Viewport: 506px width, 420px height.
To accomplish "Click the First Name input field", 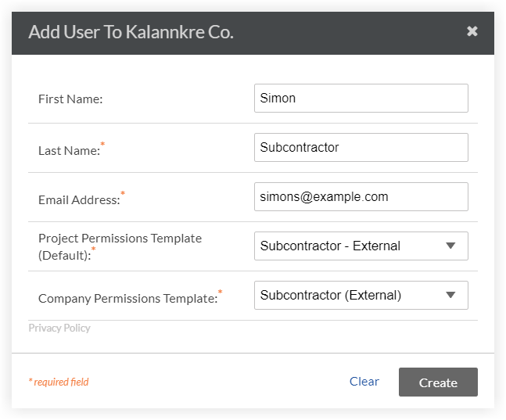I will coord(361,99).
